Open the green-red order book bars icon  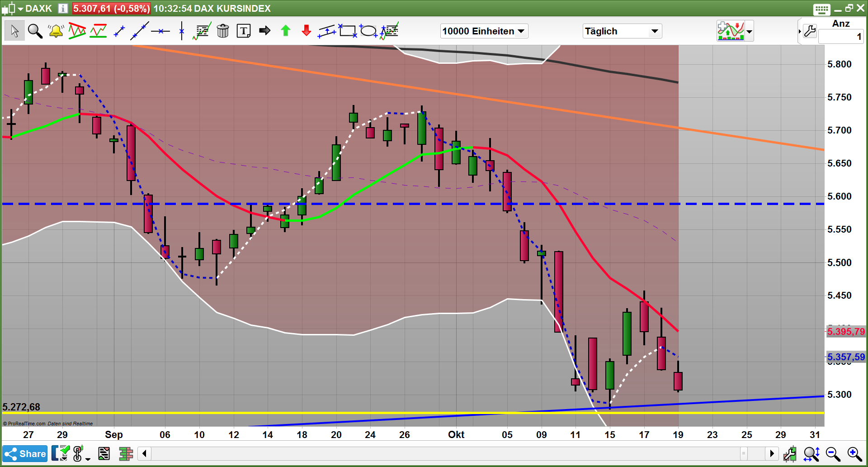[126, 453]
